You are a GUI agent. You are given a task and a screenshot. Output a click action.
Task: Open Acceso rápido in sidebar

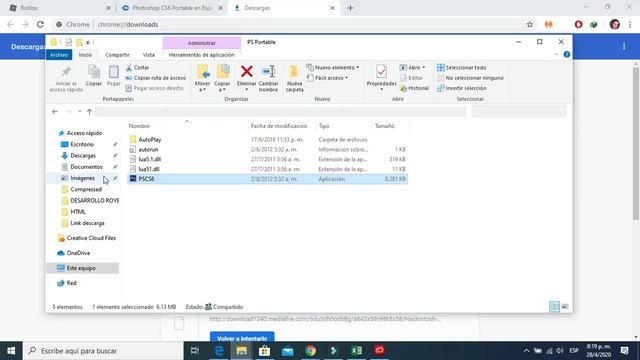(84, 133)
